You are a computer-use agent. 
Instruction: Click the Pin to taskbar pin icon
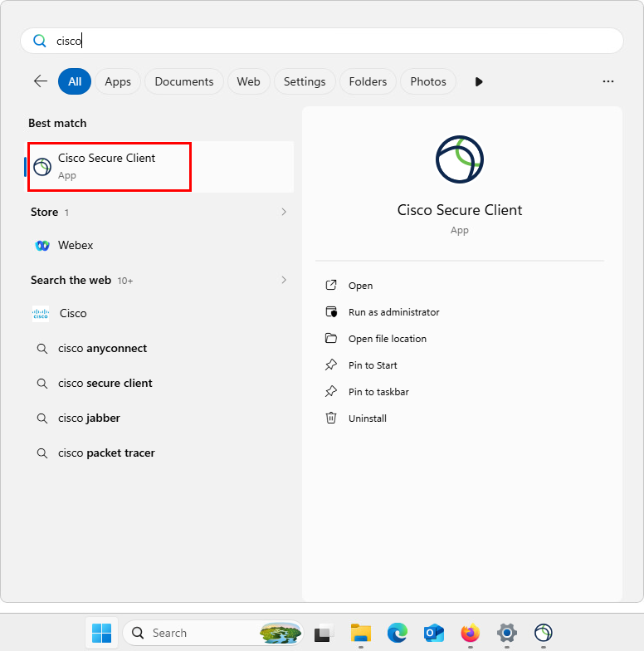331,392
